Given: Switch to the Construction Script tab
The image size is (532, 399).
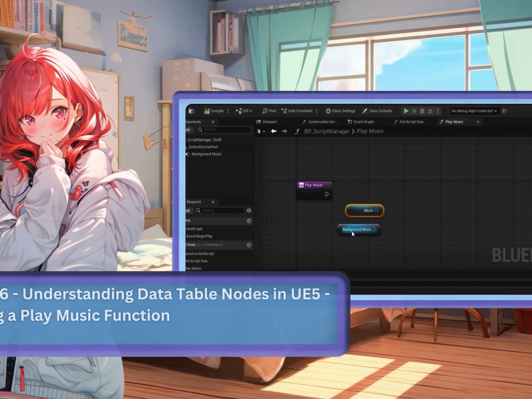Looking at the screenshot, I should click(x=320, y=122).
